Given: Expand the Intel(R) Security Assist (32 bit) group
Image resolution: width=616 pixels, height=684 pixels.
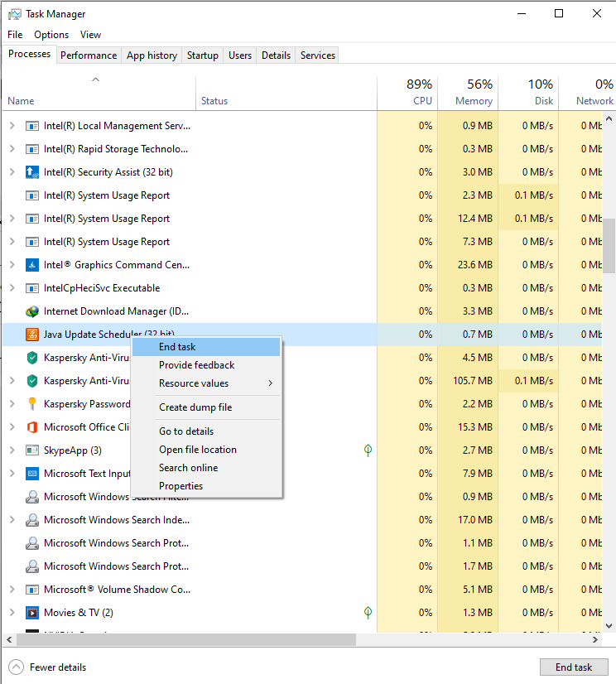Looking at the screenshot, I should point(12,172).
